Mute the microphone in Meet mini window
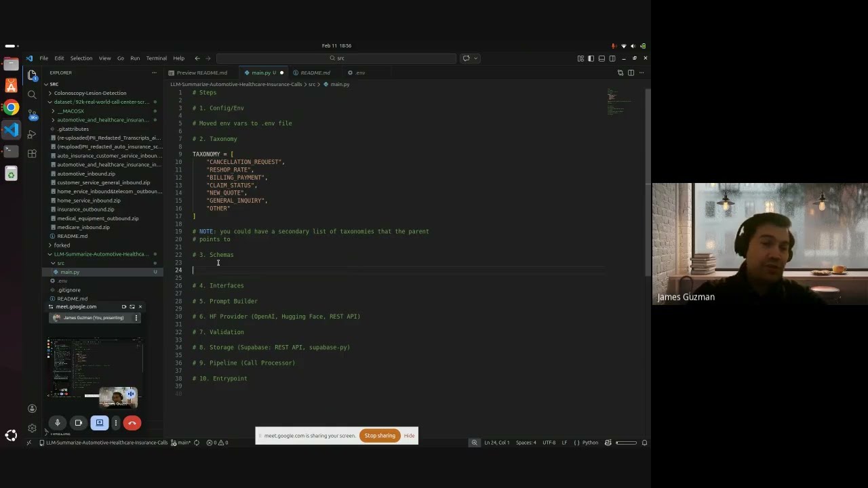Viewport: 868px width, 488px height. pyautogui.click(x=58, y=423)
